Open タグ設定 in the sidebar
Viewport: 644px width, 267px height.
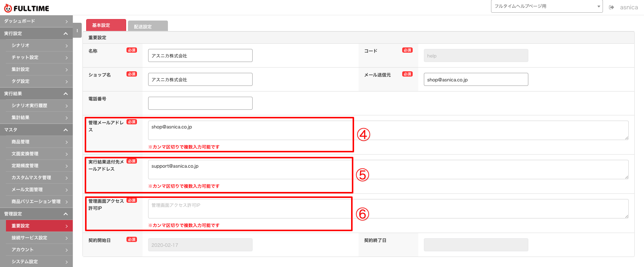[x=39, y=81]
